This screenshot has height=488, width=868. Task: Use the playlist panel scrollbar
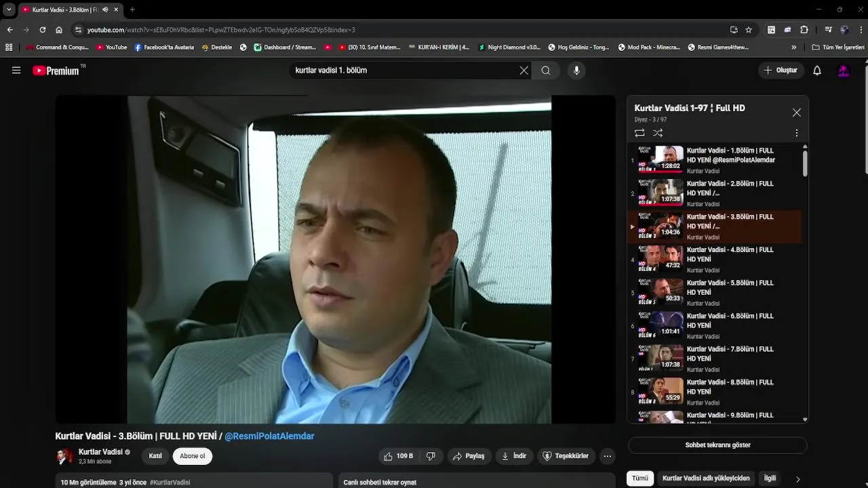(x=805, y=163)
